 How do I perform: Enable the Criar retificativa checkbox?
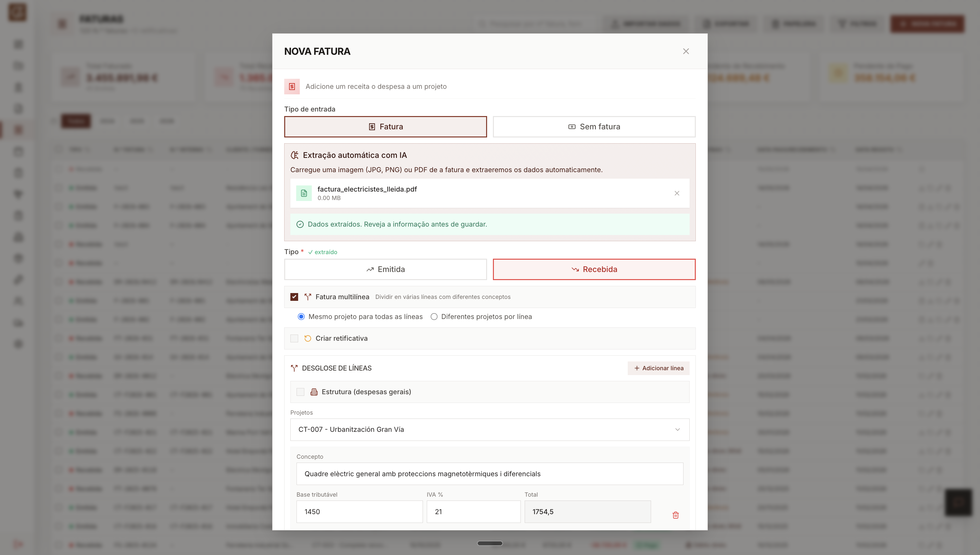click(294, 338)
